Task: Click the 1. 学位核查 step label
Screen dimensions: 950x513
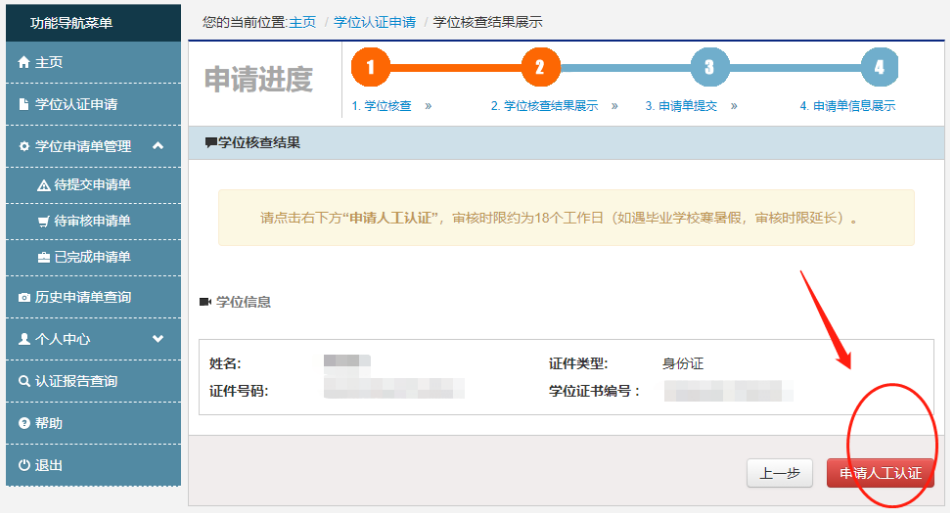Action: coord(381,105)
